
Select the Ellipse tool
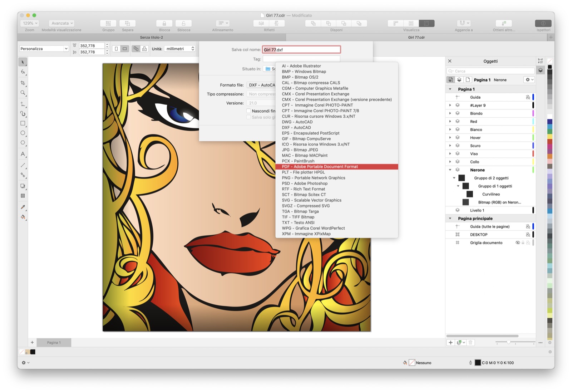(23, 133)
